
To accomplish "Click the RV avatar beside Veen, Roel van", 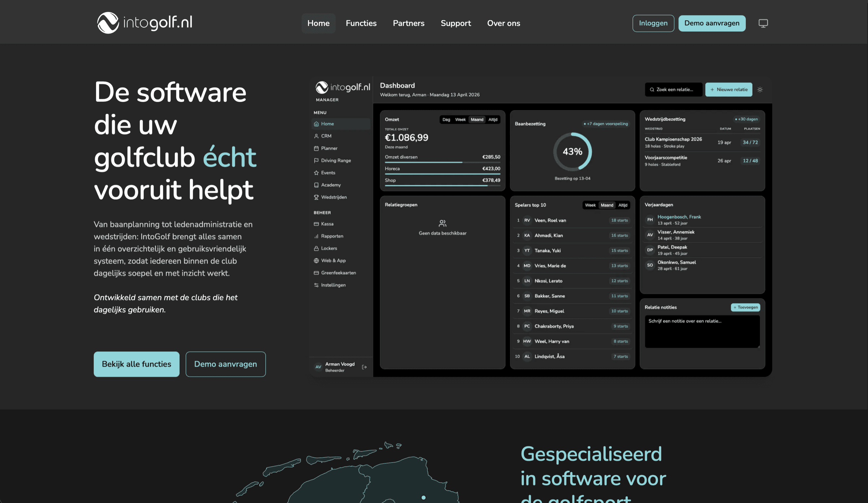I will (527, 220).
